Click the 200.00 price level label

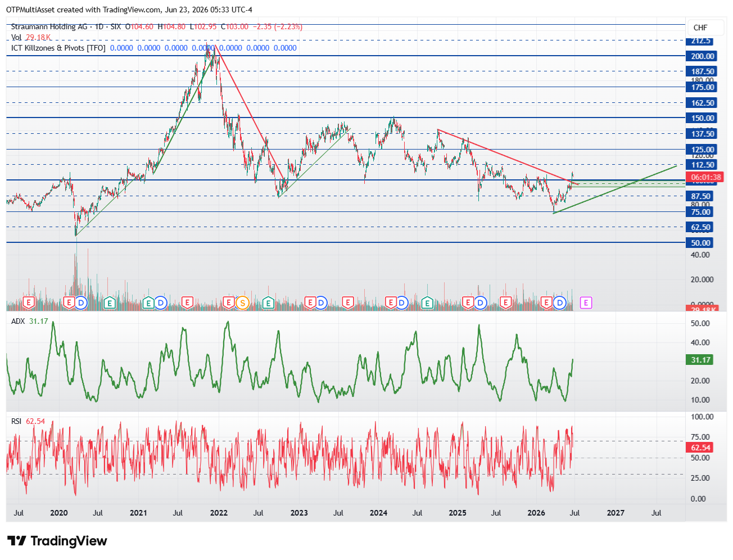[702, 56]
